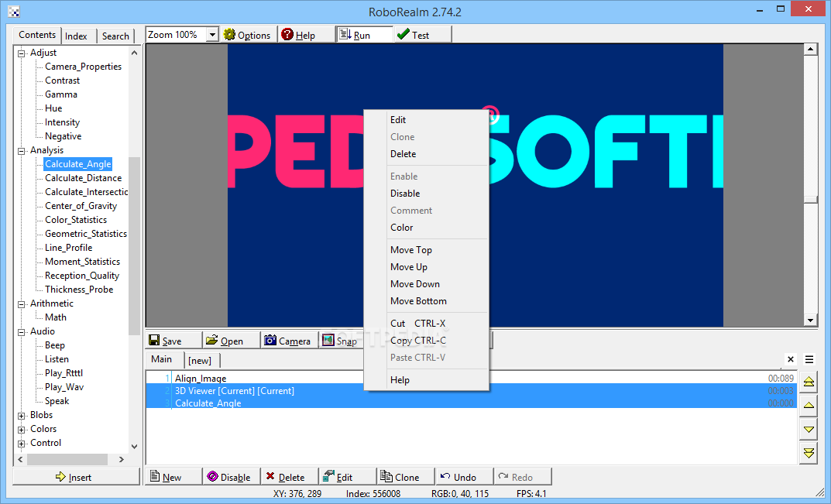The height and width of the screenshot is (504, 831).
Task: Select Calculate_Distance in the module tree
Action: [x=83, y=178]
